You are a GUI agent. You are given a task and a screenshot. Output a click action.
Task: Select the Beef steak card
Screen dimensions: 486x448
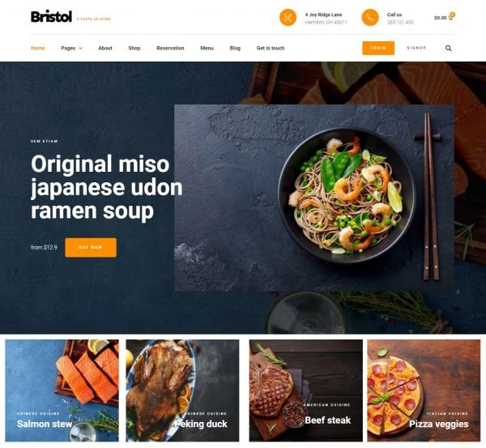[305, 390]
